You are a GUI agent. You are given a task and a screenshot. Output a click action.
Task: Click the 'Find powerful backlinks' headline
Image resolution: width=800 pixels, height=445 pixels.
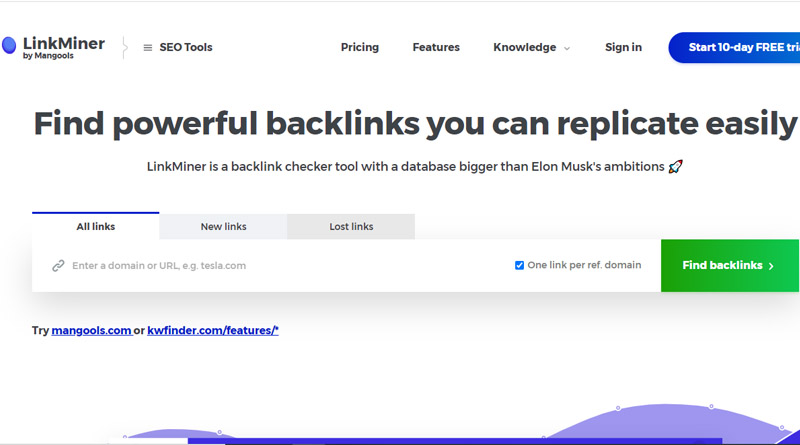415,123
